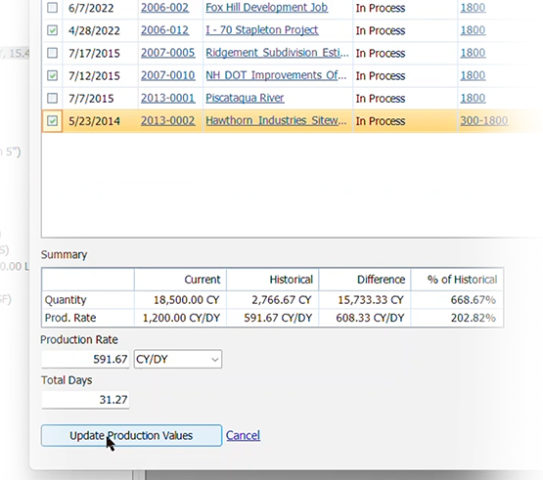The width and height of the screenshot is (543, 480).
Task: Open the I - 70 Stapleton Project link
Action: click(x=262, y=30)
